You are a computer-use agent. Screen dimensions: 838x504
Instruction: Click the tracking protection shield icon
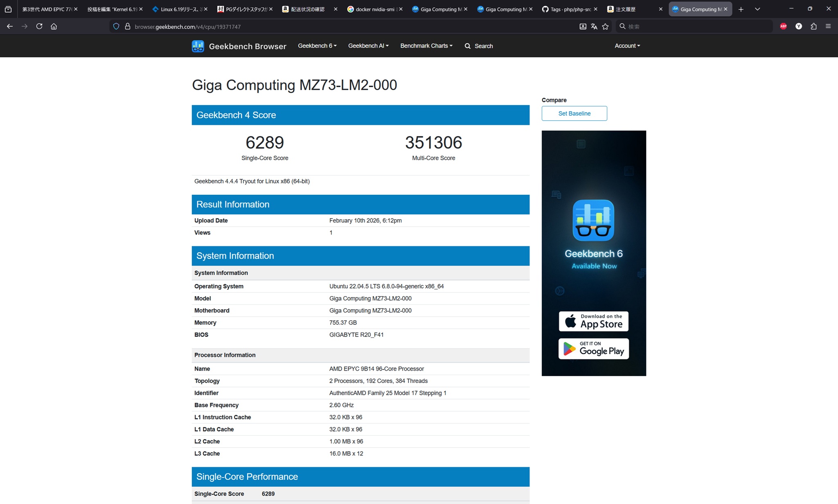(116, 26)
